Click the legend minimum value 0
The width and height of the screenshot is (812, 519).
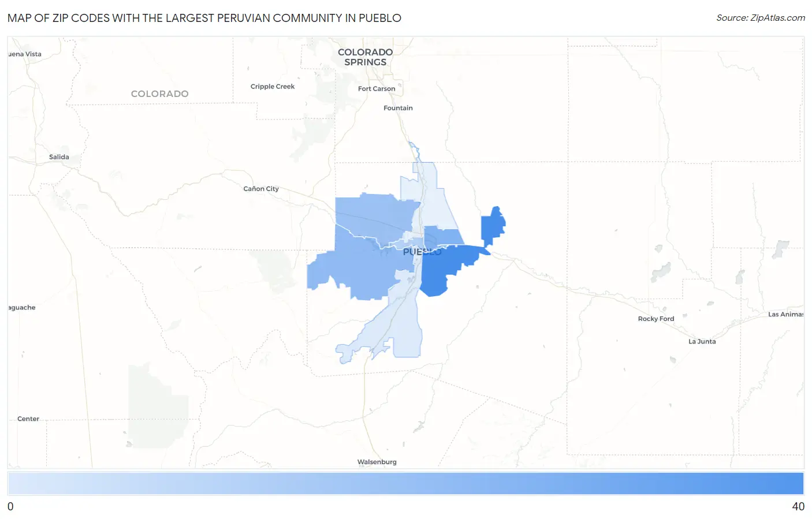10,507
